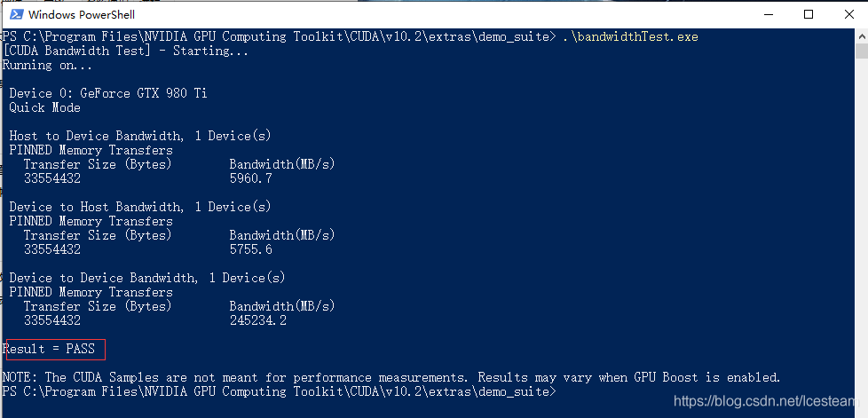868x418 pixels.
Task: Click the Host to Device Bandwidth heading
Action: (139, 136)
